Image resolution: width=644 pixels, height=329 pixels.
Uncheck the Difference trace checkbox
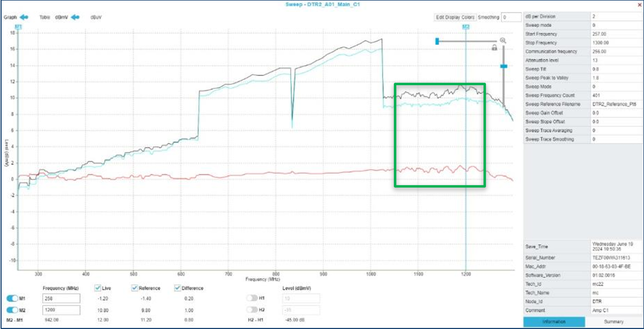(178, 288)
